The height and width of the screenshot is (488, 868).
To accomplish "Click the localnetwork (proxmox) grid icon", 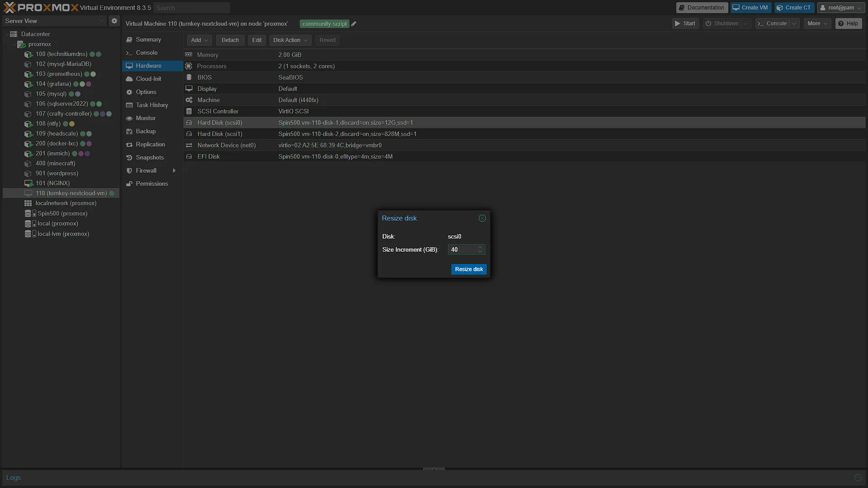I will pos(28,203).
